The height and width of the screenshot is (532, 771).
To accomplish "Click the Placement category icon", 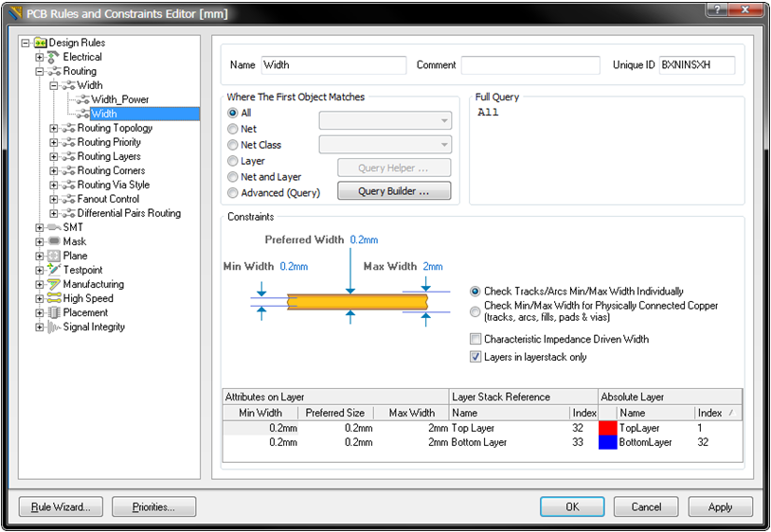I will [54, 312].
